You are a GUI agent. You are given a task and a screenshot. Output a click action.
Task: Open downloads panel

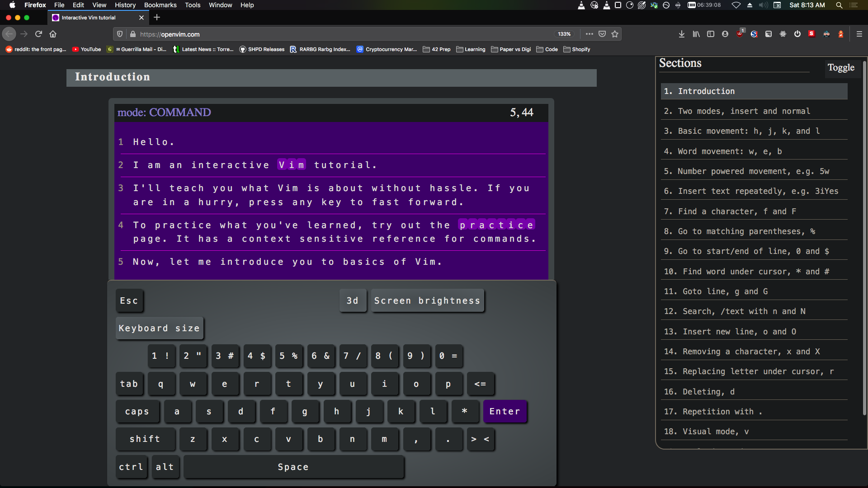681,34
